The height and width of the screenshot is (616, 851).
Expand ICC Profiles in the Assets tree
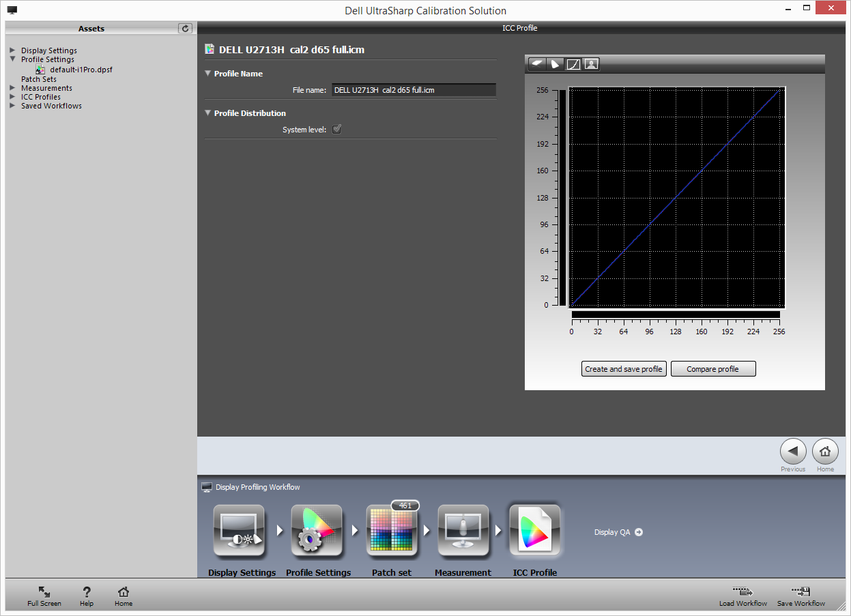click(x=12, y=97)
